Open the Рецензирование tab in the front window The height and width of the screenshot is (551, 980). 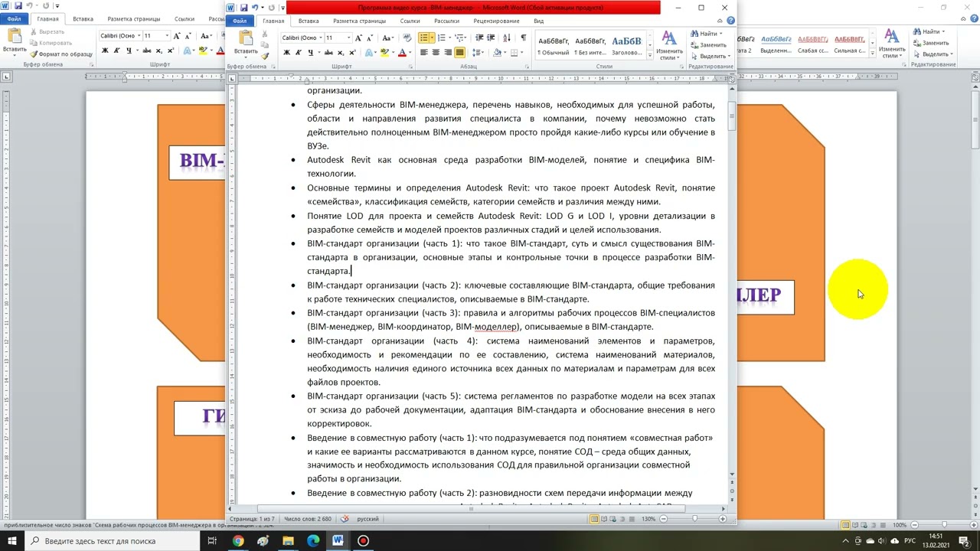click(x=496, y=21)
